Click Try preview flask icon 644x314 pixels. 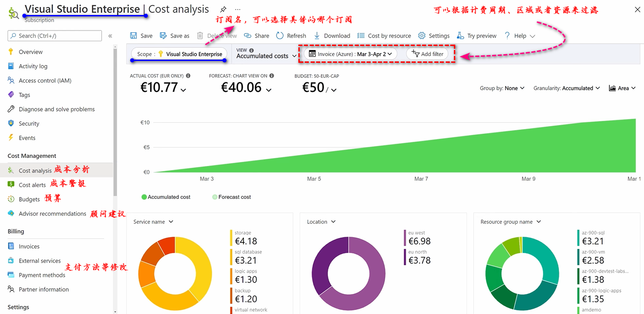[460, 35]
